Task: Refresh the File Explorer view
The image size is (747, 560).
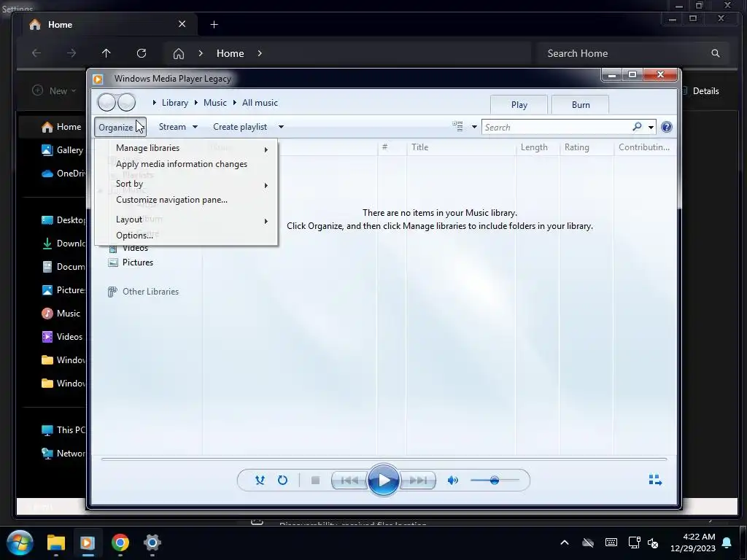Action: pyautogui.click(x=142, y=53)
